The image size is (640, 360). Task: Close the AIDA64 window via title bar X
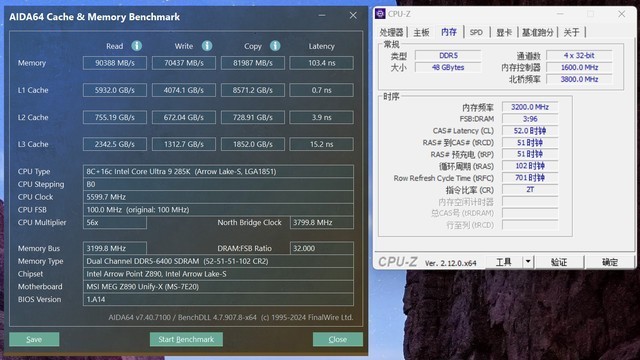click(353, 16)
